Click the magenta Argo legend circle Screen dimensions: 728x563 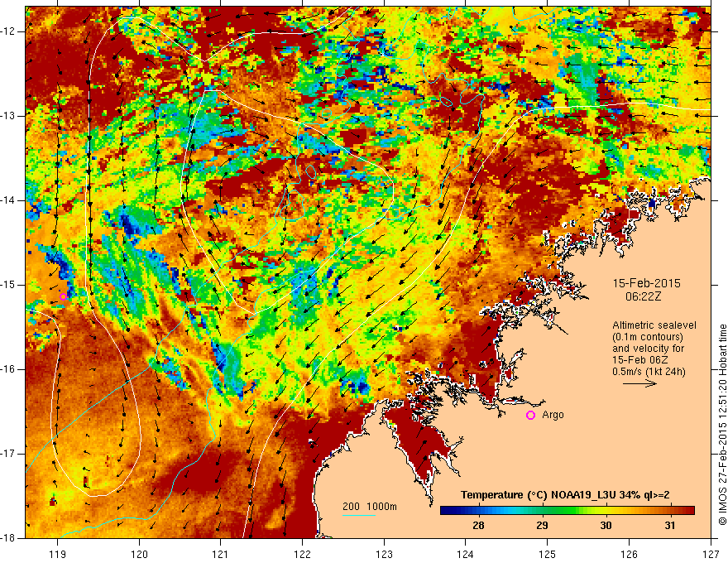pyautogui.click(x=530, y=416)
